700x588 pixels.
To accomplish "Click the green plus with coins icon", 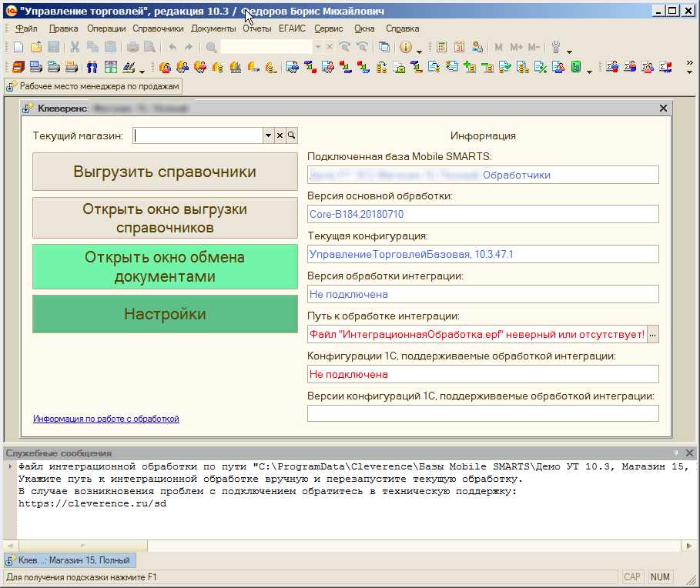I will point(469,68).
